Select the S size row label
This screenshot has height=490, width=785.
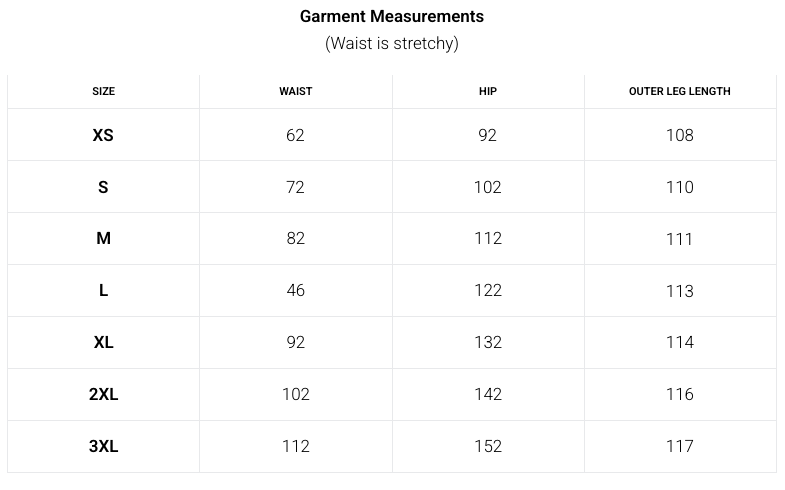(x=103, y=187)
